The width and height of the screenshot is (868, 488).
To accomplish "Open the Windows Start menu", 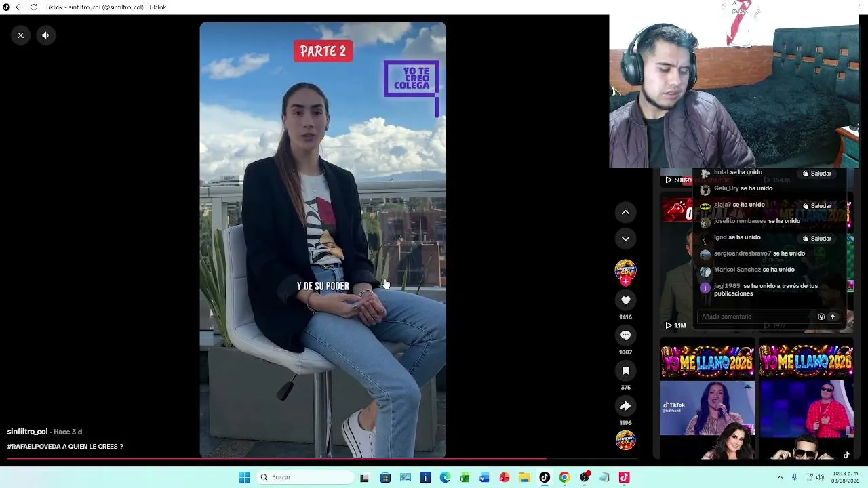I will click(x=244, y=478).
